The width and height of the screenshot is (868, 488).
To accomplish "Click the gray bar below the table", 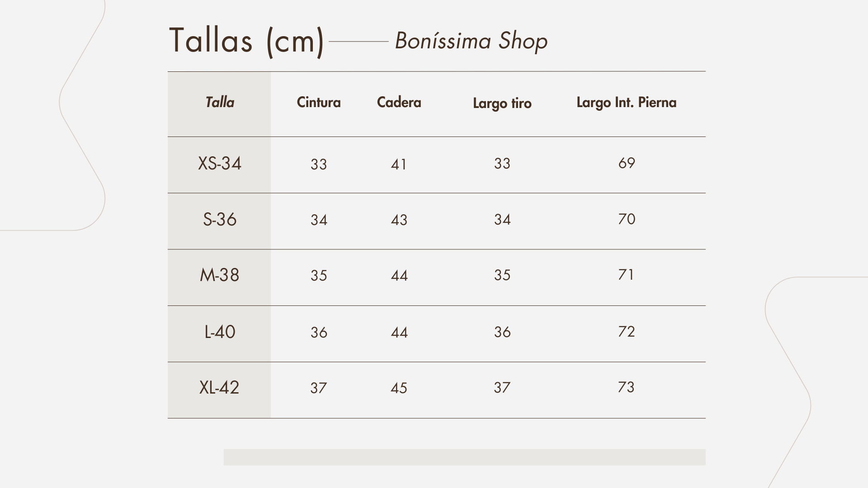I will [x=464, y=457].
